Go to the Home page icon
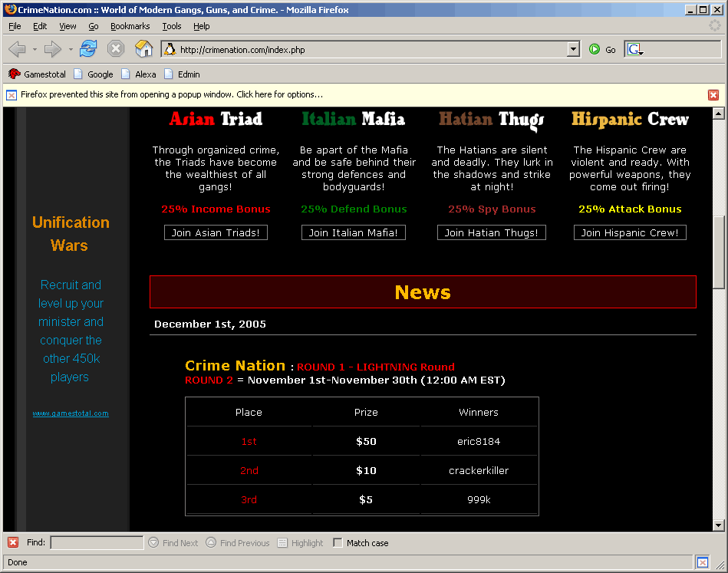Screen dimensions: 728x573 143,49
